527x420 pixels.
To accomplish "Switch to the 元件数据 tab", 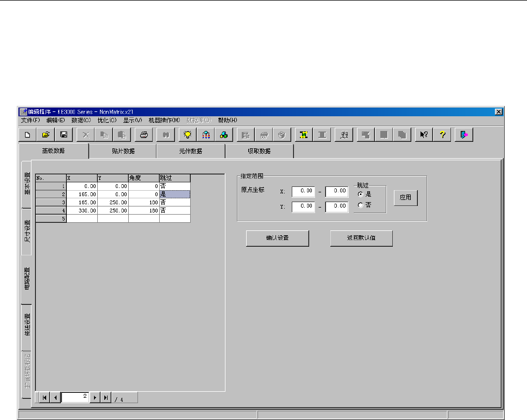I will 190,151.
